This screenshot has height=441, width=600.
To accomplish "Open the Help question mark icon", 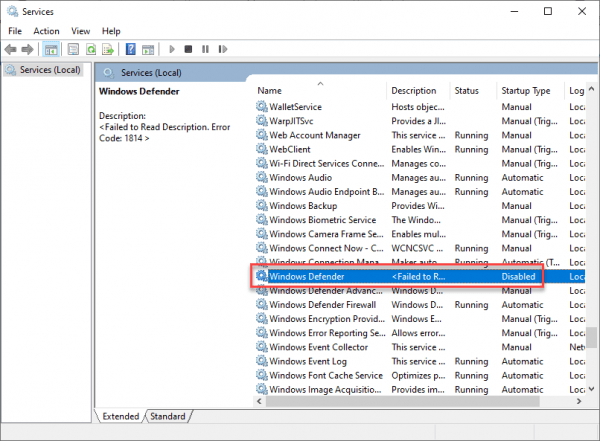I will tap(130, 49).
